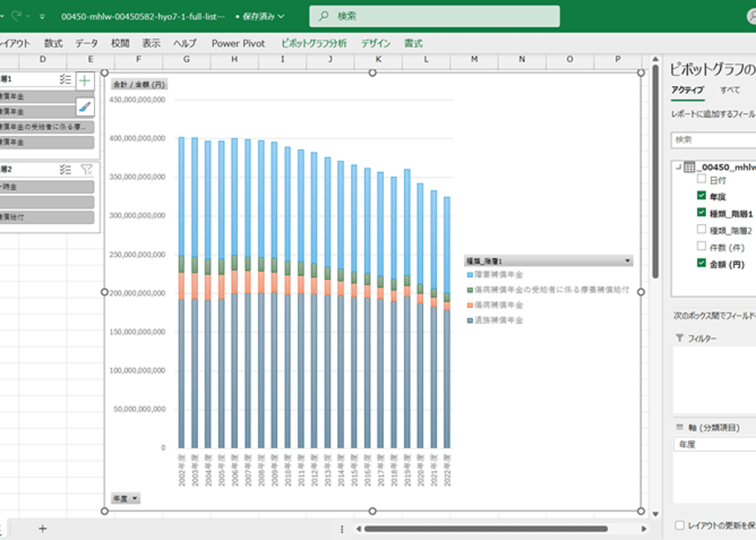Open the ヘルプ ribbon tab
This screenshot has width=756, height=540.
(185, 43)
